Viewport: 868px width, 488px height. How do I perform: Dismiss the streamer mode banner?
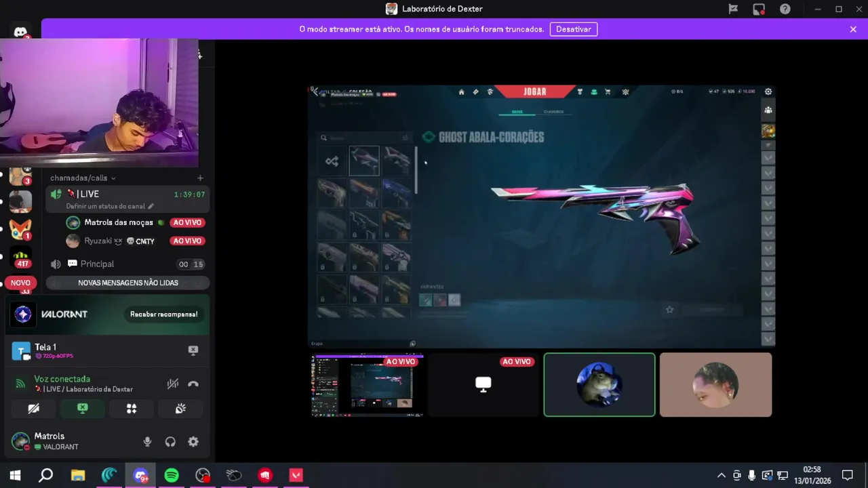(853, 29)
